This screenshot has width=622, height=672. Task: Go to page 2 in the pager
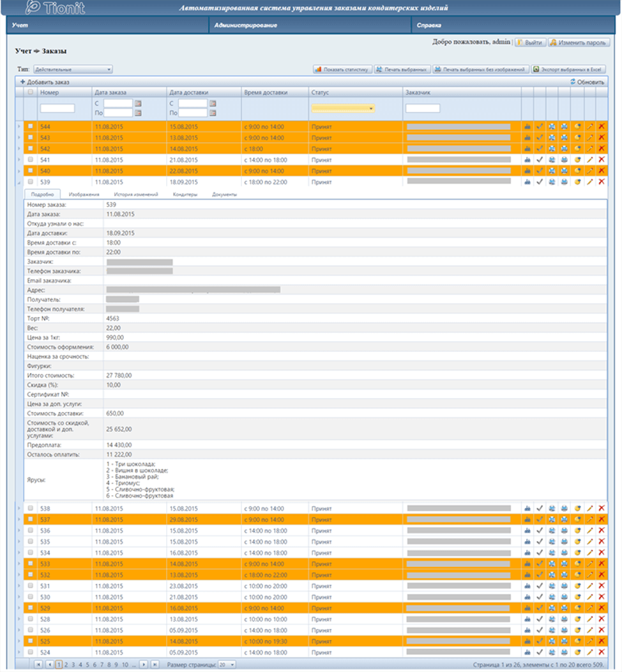(66, 665)
